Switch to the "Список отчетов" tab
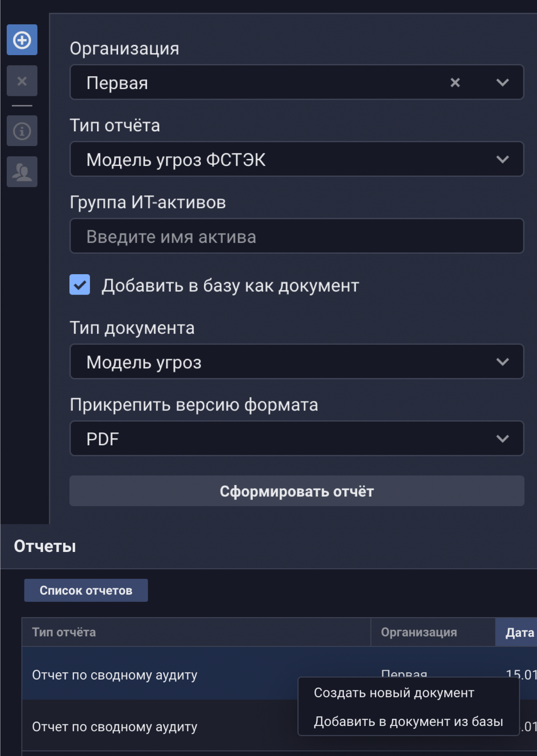The width and height of the screenshot is (537, 756). (86, 590)
